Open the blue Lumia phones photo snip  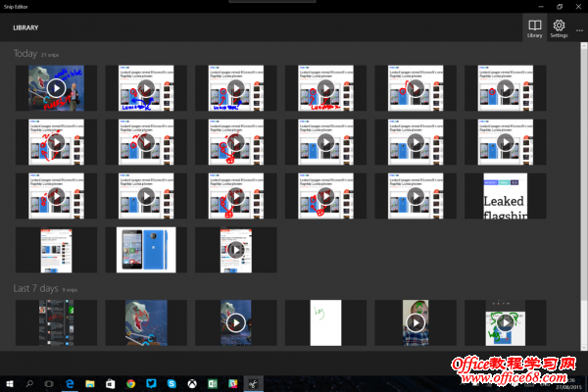[146, 250]
